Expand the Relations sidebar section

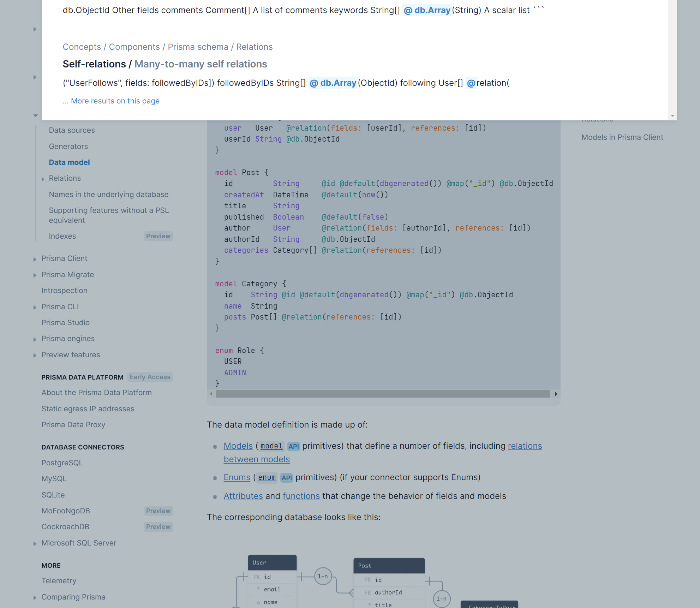pos(43,179)
